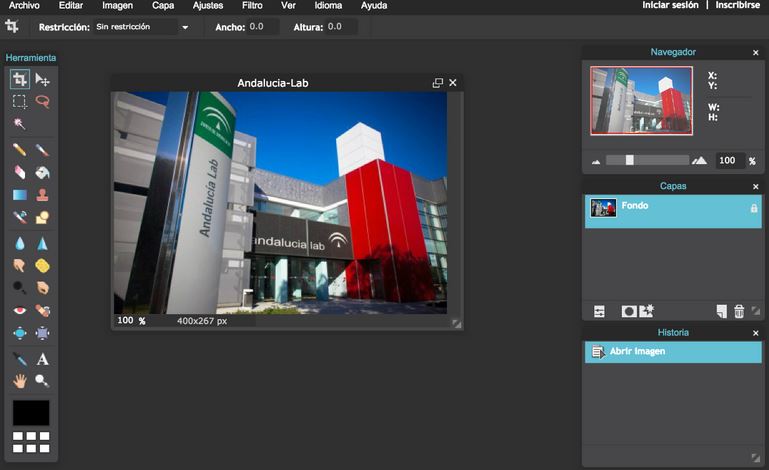
Task: Close the Capas panel
Action: 756,186
